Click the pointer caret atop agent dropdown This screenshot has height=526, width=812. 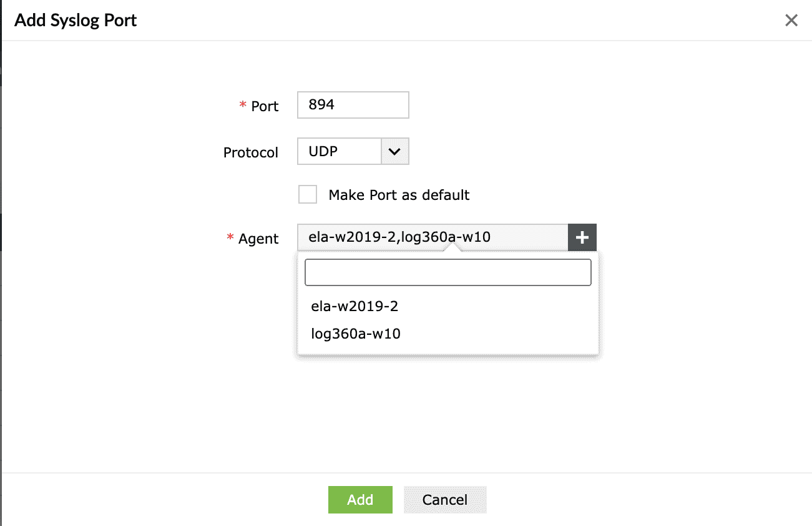coord(452,248)
